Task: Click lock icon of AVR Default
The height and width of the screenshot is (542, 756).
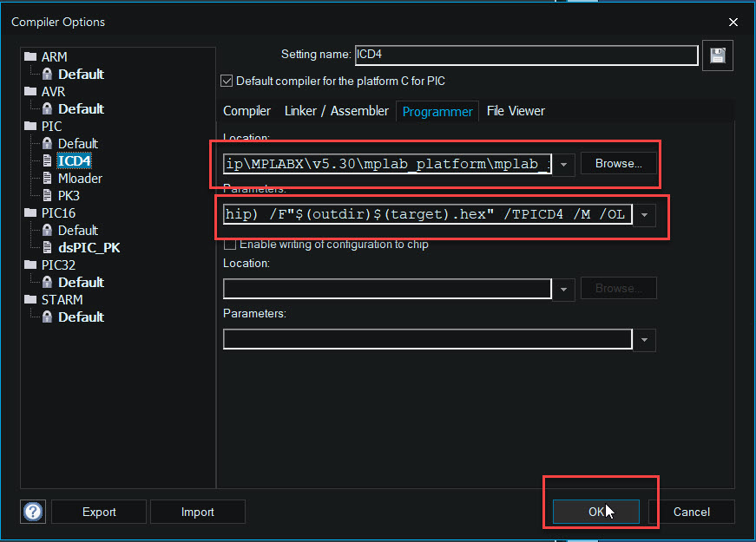Action: (x=47, y=108)
